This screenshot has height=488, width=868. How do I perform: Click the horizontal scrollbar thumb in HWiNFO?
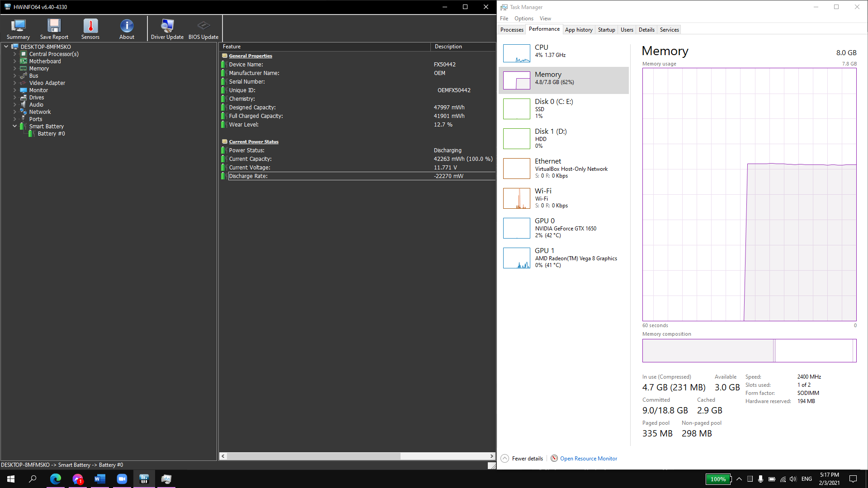coord(313,456)
